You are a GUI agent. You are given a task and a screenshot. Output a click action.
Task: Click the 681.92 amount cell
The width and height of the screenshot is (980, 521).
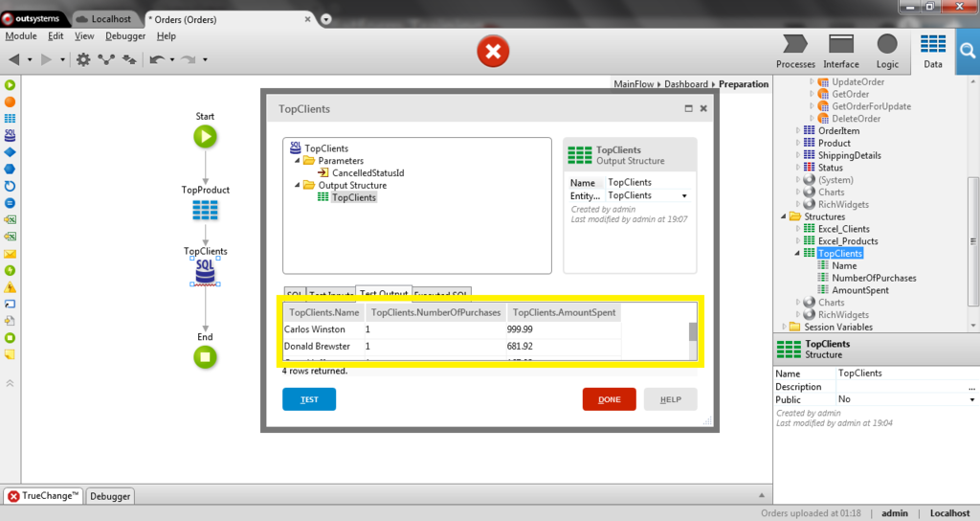(563, 346)
